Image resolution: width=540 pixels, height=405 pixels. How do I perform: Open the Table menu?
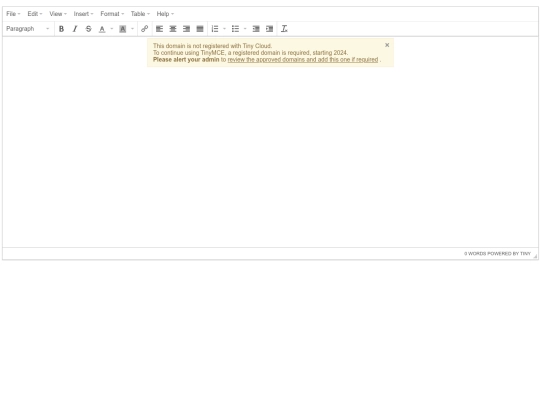pos(140,14)
